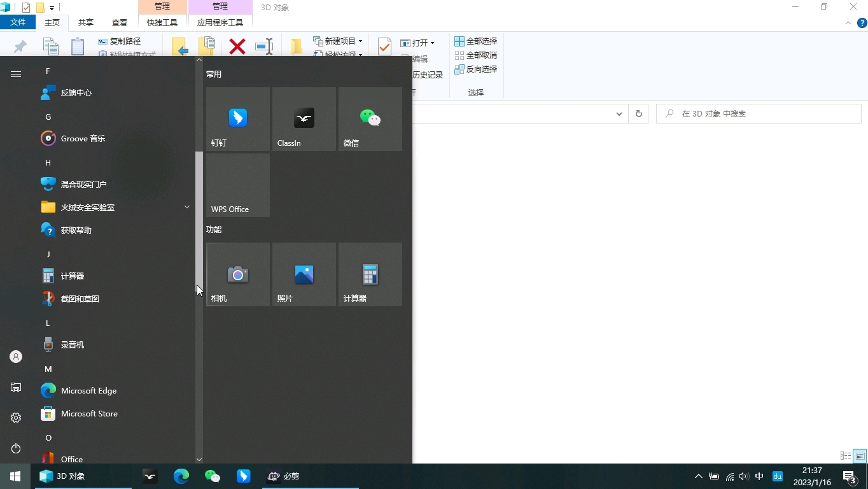Switch to details view icon in status bar

pyautogui.click(x=846, y=456)
